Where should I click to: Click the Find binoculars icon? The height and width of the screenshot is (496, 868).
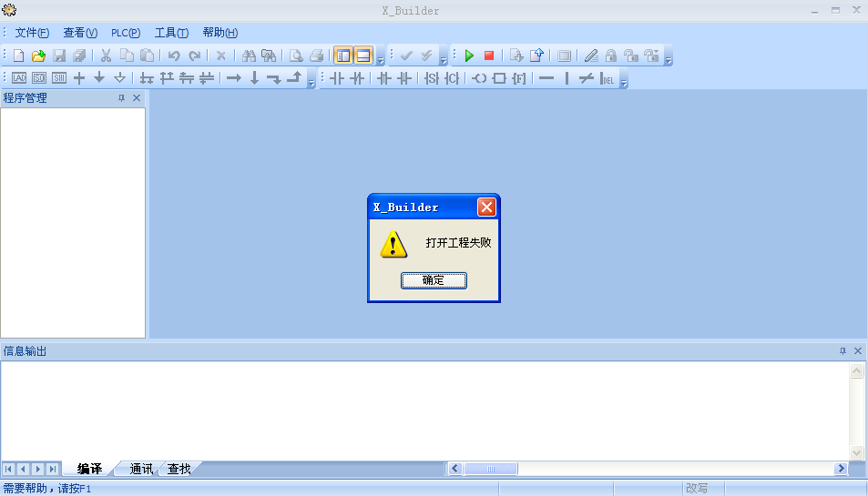[248, 56]
